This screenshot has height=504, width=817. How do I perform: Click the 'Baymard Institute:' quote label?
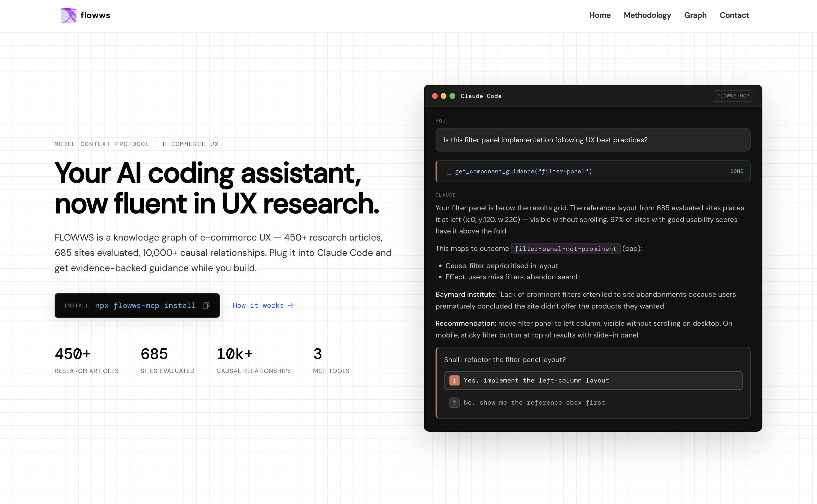466,294
